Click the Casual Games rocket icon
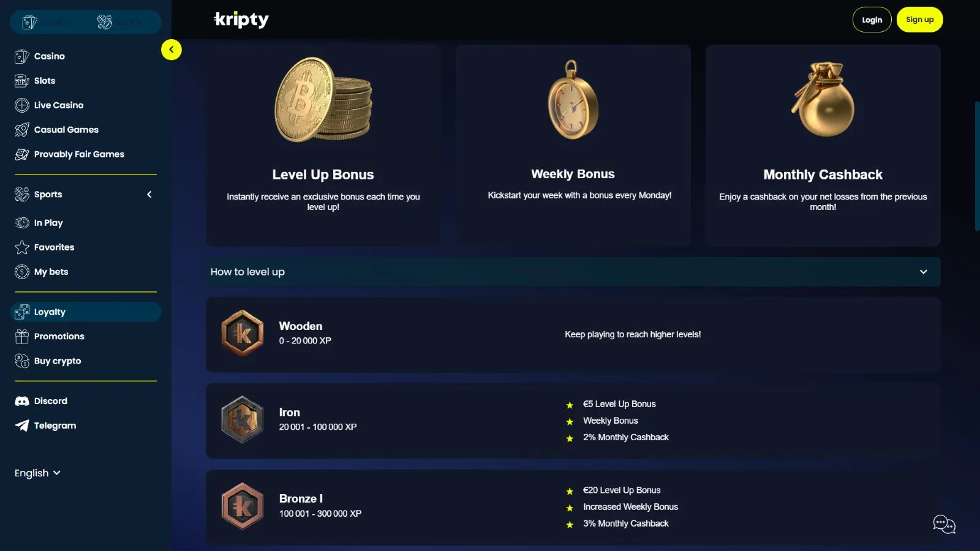Viewport: 980px width, 551px height. (x=22, y=130)
